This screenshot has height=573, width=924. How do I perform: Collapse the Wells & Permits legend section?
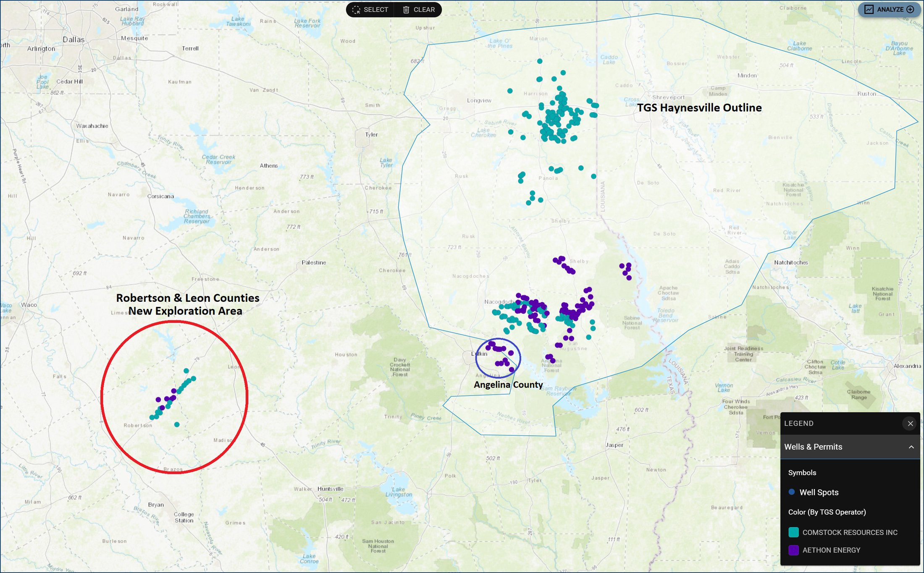coord(911,447)
